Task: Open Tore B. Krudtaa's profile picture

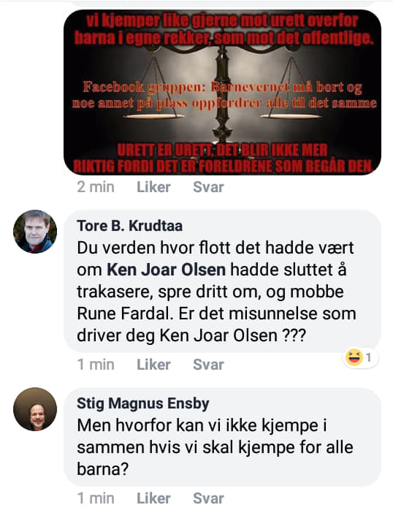Action: (35, 232)
